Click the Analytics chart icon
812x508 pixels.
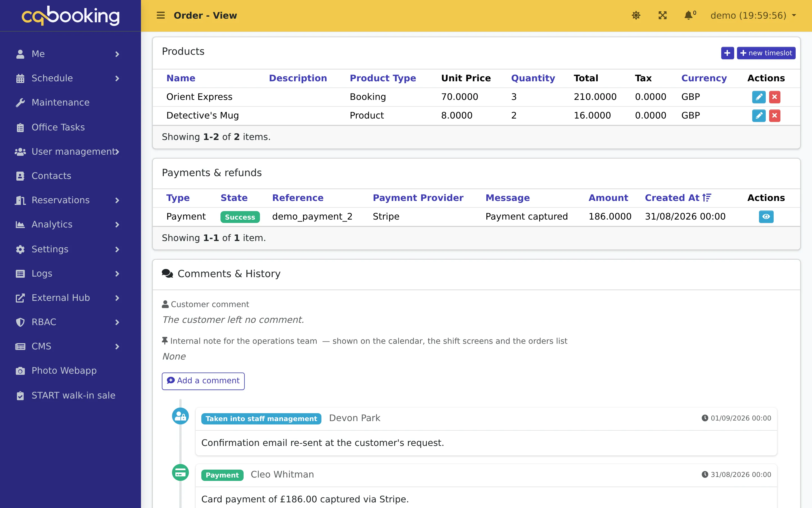20,224
